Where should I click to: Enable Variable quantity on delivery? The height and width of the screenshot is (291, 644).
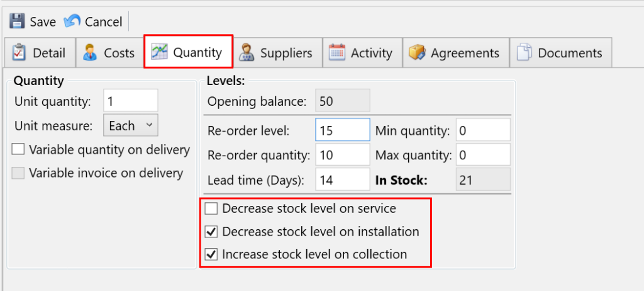(18, 150)
